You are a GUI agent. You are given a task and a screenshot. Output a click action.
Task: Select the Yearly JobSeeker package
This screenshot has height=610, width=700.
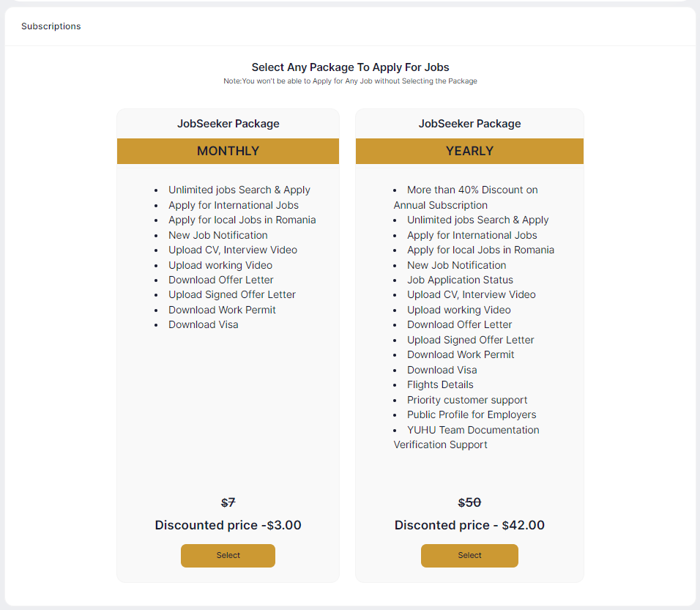click(x=469, y=556)
